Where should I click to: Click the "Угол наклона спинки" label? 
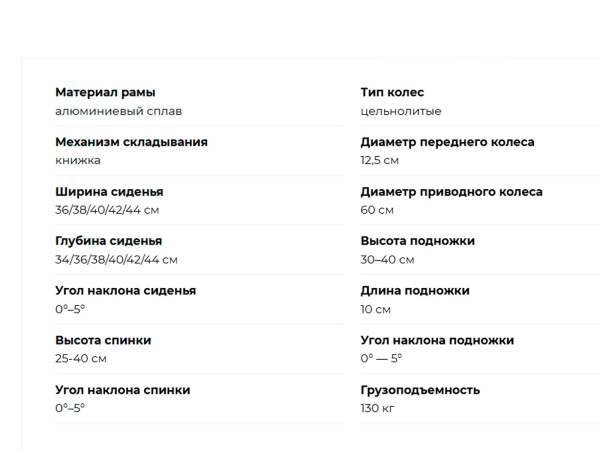pyautogui.click(x=122, y=390)
